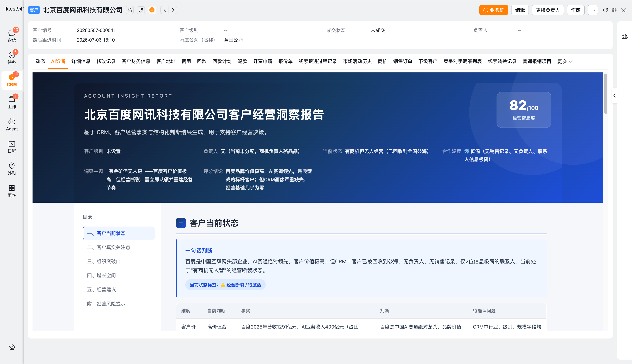Click the 82/100 经营健康度 score card
The height and width of the screenshot is (364, 632).
[x=524, y=110]
